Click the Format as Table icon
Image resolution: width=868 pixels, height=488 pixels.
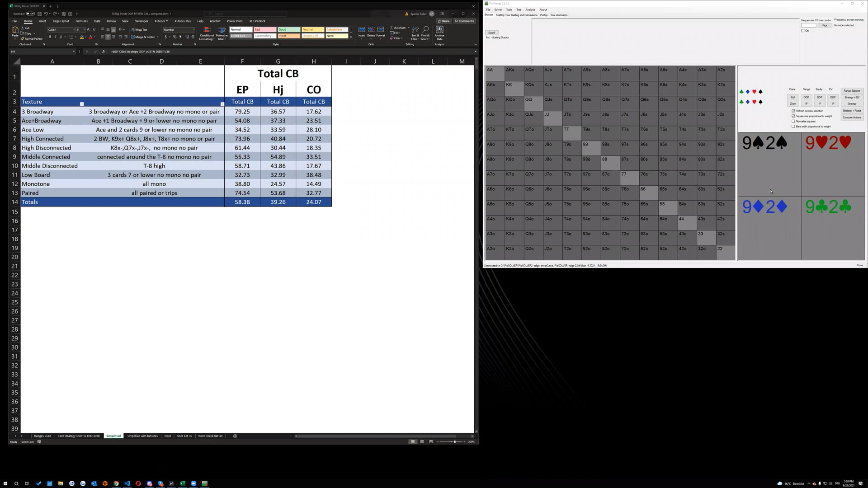point(222,30)
